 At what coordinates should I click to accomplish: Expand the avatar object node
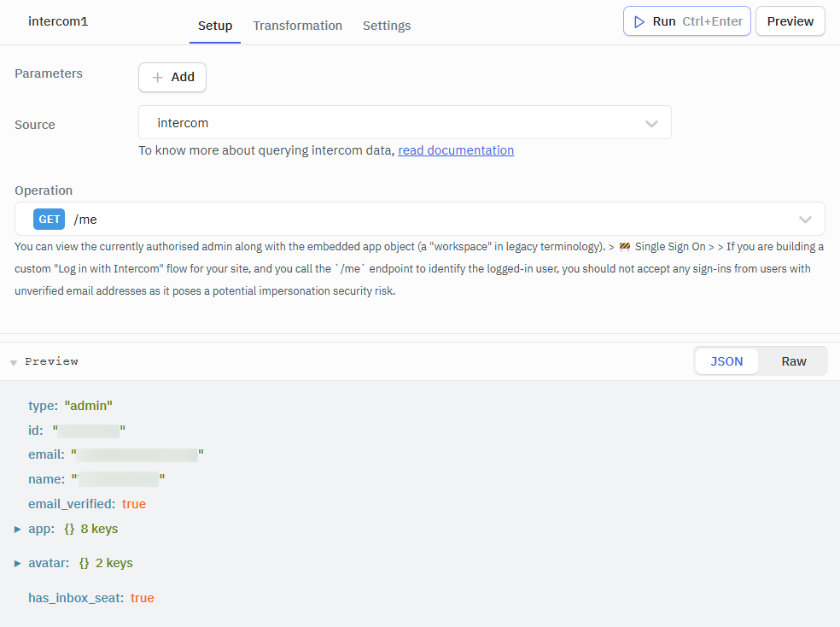pos(17,564)
